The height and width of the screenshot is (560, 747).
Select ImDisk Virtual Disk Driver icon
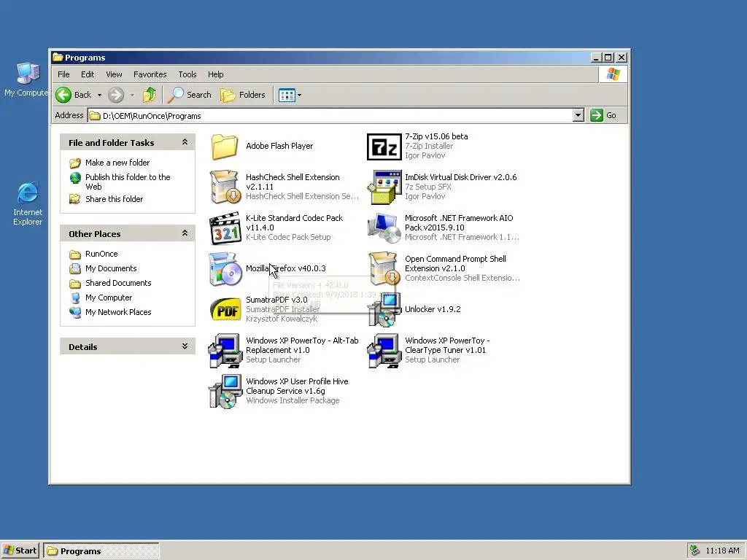pos(384,187)
